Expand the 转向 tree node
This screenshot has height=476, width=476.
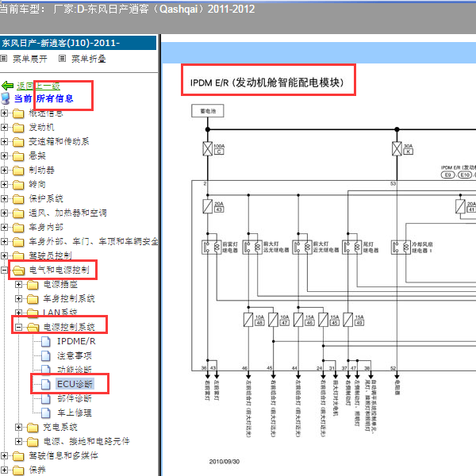pos(4,184)
